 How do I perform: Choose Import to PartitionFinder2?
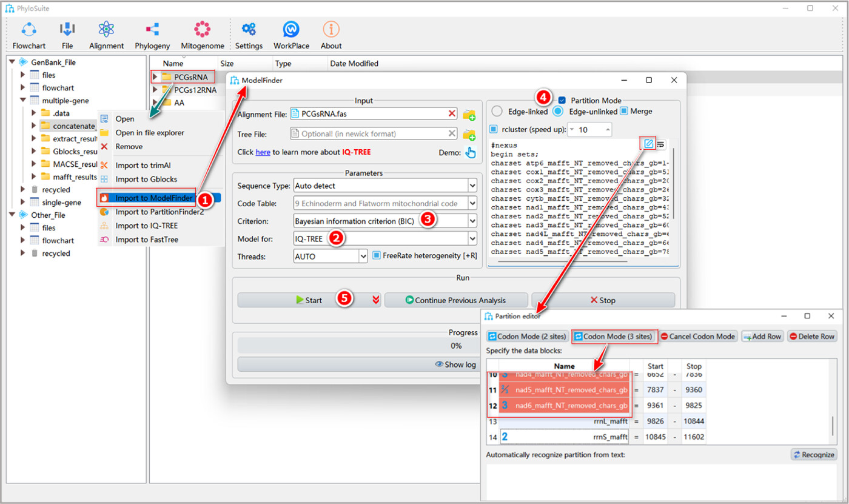(x=159, y=212)
